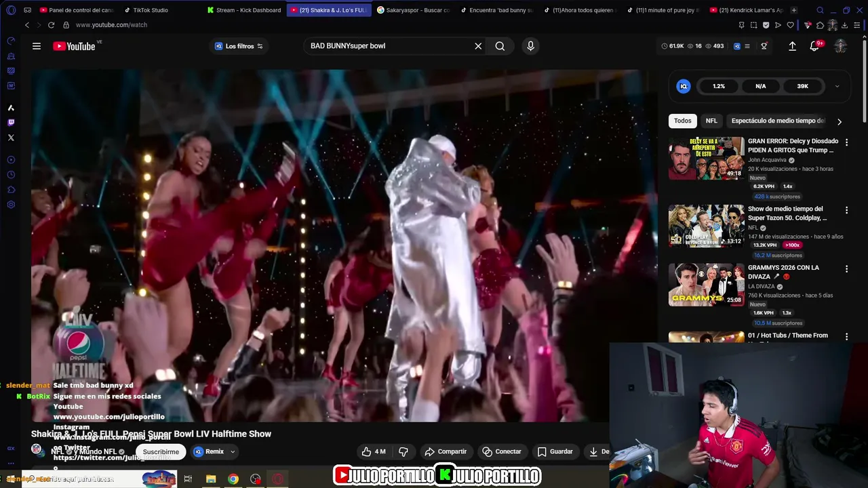Click the 39K vidIQ stat pill
The width and height of the screenshot is (868, 488).
tap(802, 86)
